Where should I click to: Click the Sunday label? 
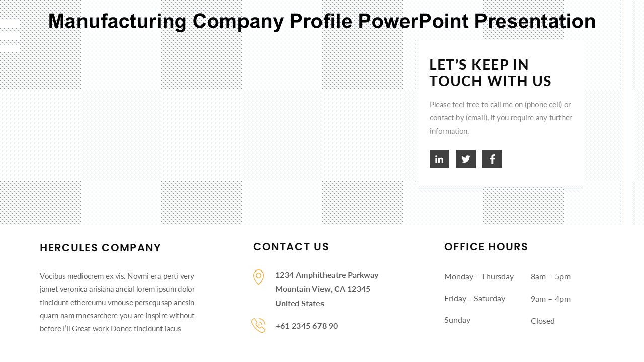point(457,320)
